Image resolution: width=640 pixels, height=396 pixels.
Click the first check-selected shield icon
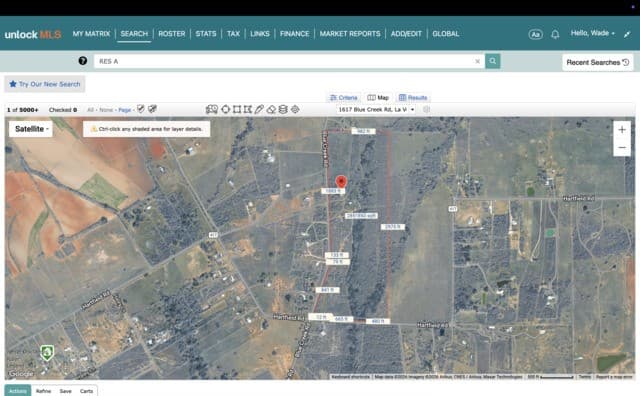coord(141,109)
